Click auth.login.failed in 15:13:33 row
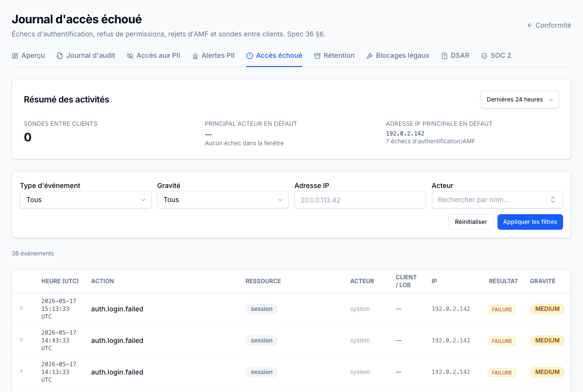The width and height of the screenshot is (583, 392). [x=117, y=309]
